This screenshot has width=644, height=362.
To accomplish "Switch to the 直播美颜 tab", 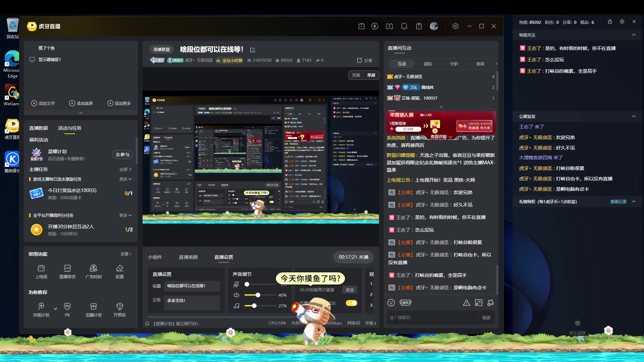I will coord(188,257).
